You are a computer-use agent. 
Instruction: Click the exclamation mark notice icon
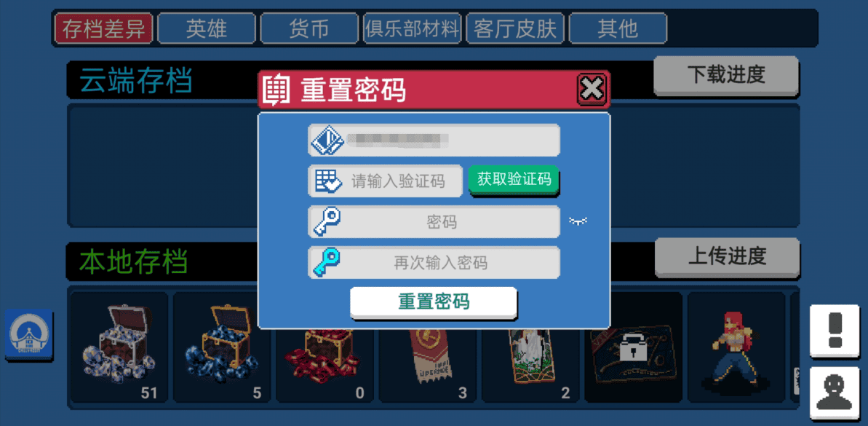(x=835, y=331)
